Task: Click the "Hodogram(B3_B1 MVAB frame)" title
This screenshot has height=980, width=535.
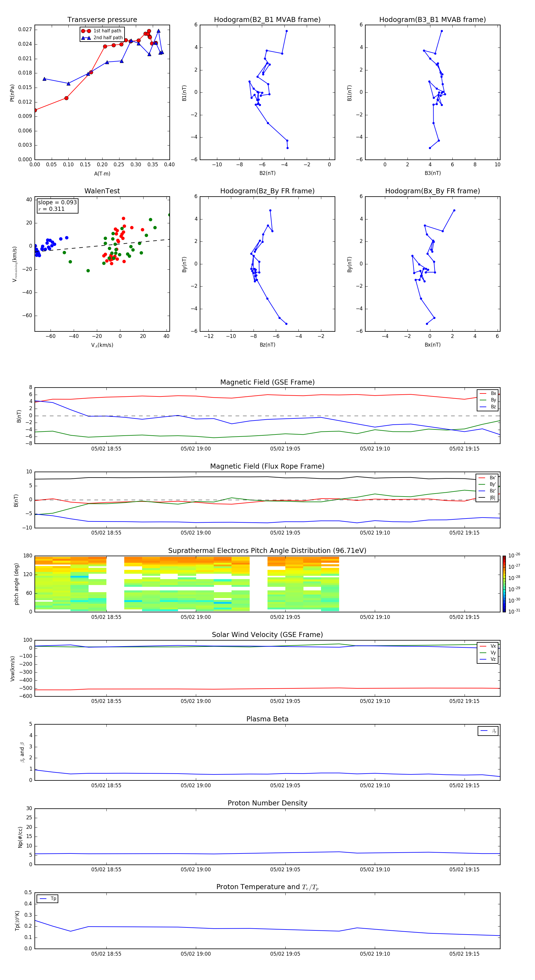Action: (x=432, y=20)
